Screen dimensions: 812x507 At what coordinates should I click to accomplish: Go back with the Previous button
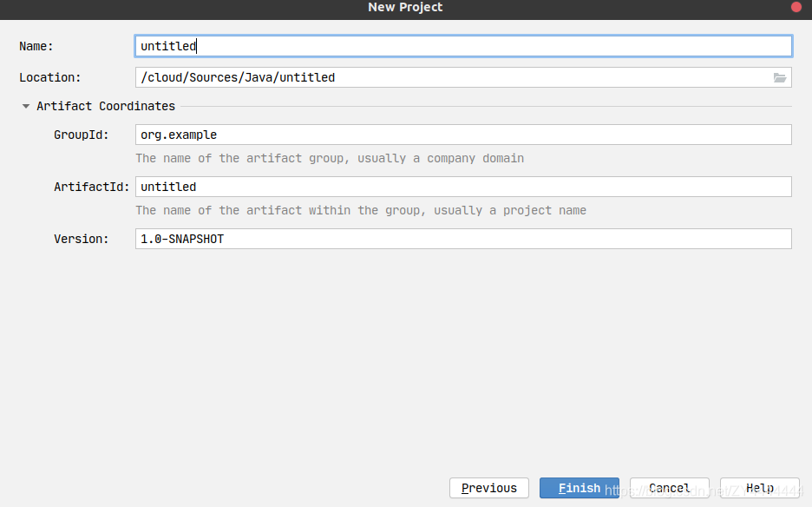489,488
